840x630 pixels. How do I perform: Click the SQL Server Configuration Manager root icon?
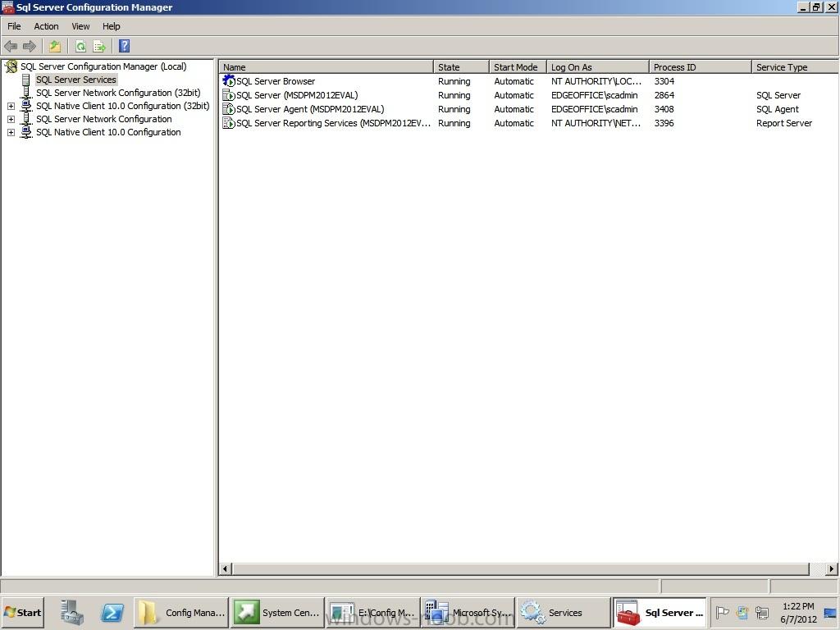(11, 66)
